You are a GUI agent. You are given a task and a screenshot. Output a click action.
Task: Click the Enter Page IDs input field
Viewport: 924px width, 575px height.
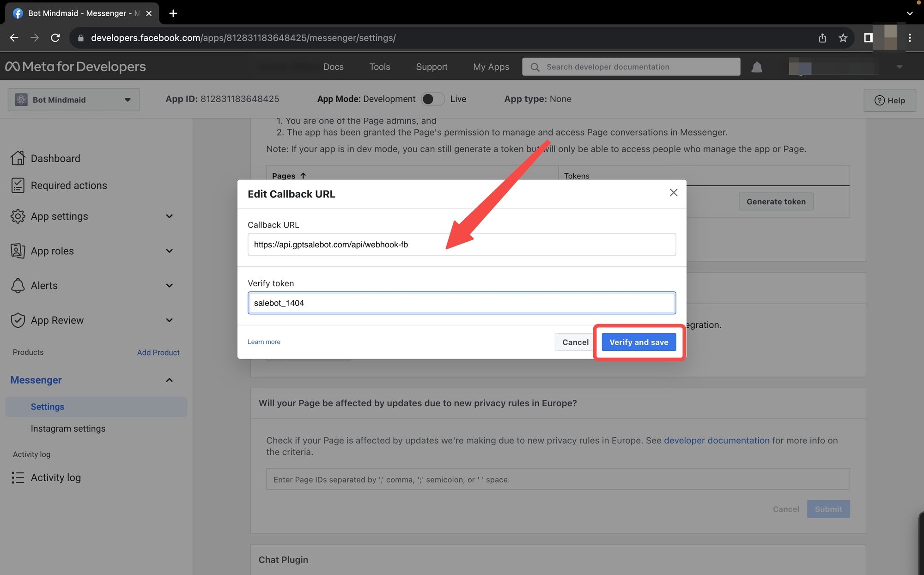pos(558,479)
